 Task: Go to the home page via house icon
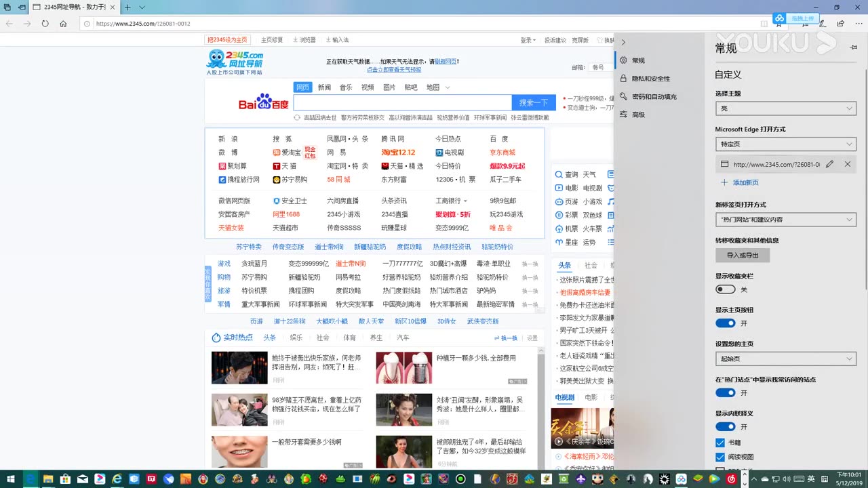tap(63, 23)
